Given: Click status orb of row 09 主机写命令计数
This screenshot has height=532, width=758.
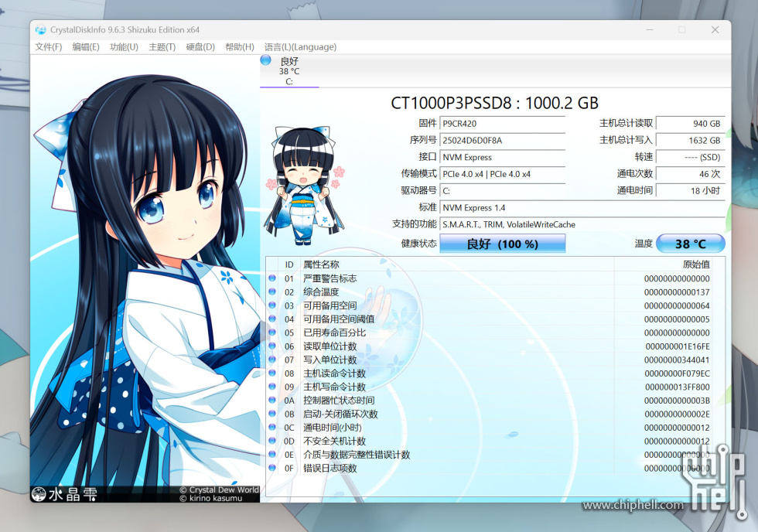Looking at the screenshot, I should [272, 387].
